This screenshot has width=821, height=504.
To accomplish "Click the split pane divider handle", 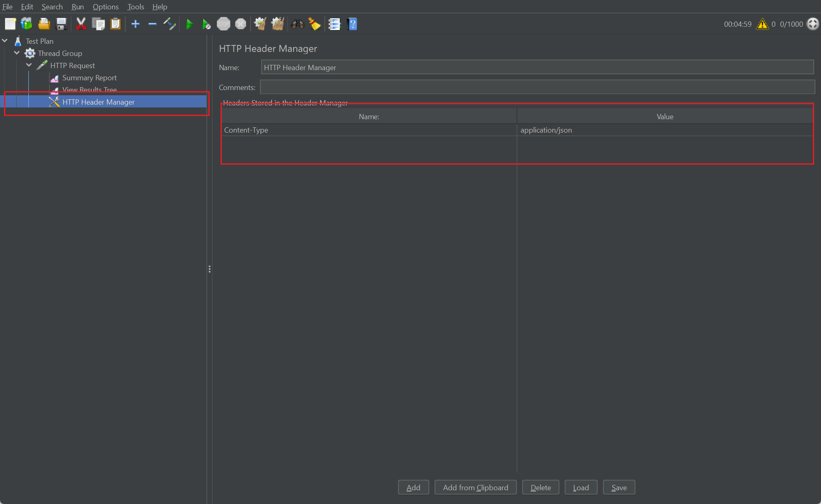I will (209, 269).
